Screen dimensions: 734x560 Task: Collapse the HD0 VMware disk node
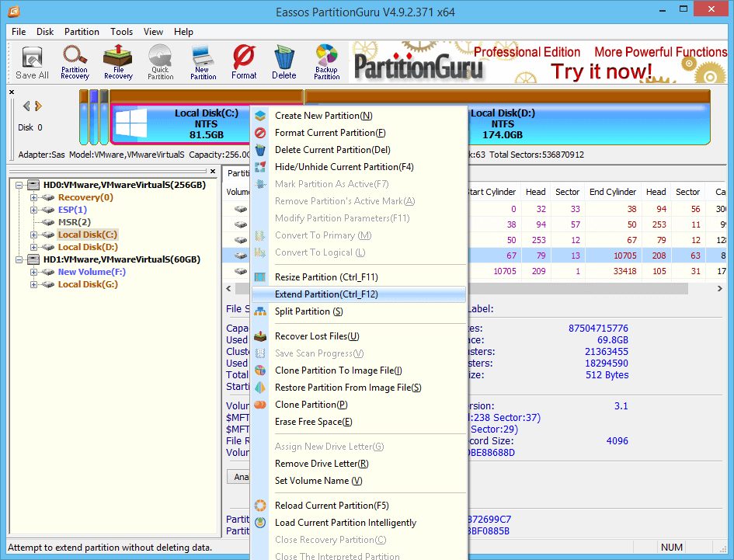19,185
